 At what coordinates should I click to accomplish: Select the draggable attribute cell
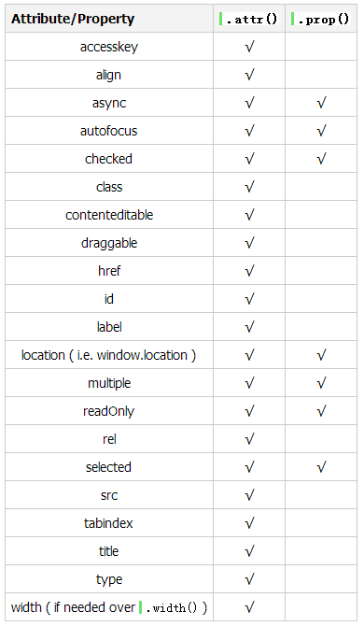coord(109,243)
